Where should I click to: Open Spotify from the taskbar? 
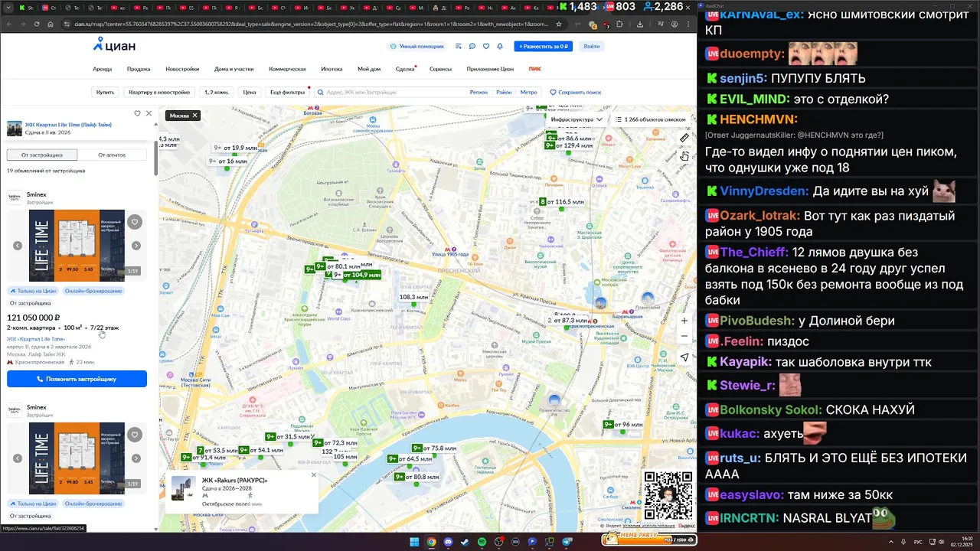pos(482,542)
